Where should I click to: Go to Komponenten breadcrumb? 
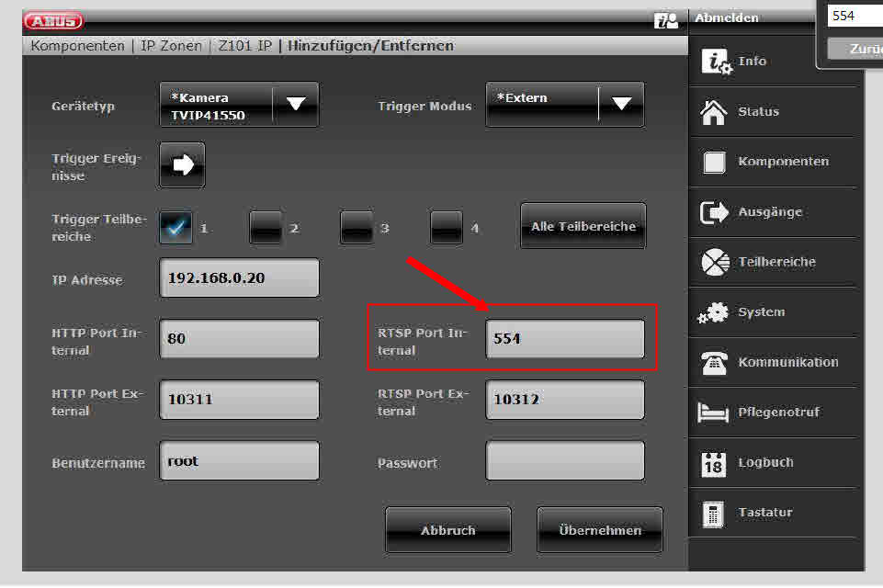click(77, 46)
